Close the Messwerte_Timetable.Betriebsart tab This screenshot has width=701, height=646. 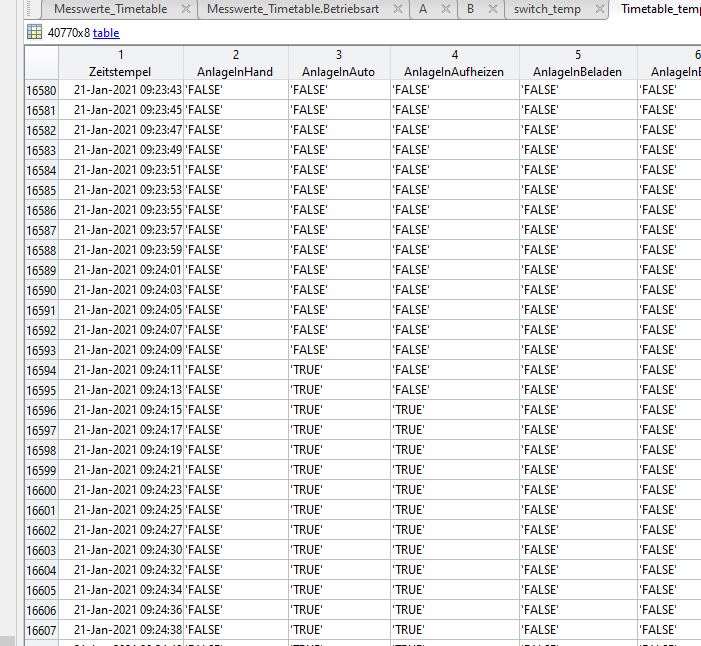point(397,9)
